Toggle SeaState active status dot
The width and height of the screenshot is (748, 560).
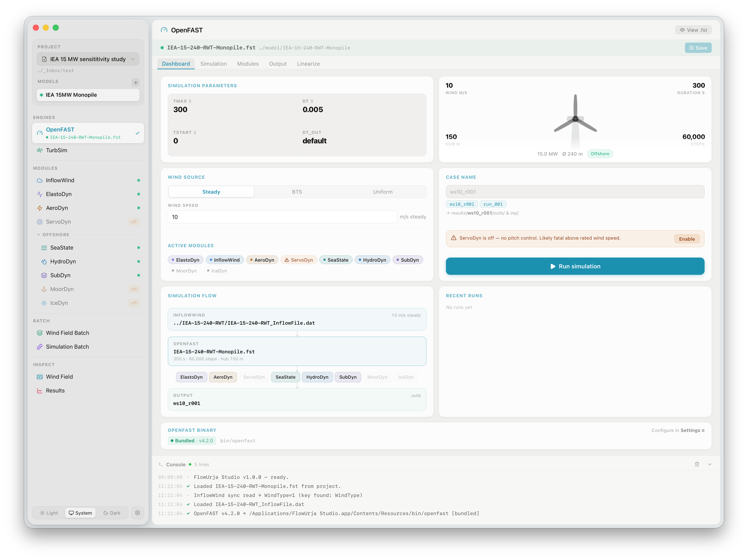(139, 248)
